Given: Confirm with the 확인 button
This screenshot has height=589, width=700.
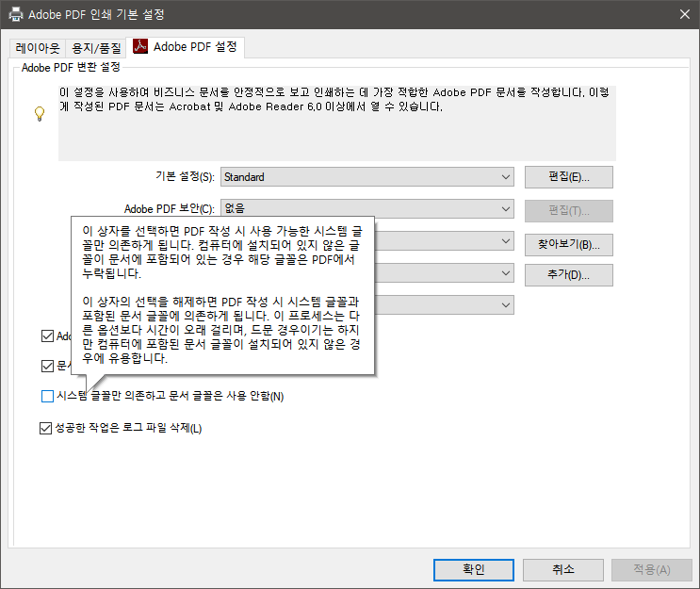Looking at the screenshot, I should (x=474, y=570).
